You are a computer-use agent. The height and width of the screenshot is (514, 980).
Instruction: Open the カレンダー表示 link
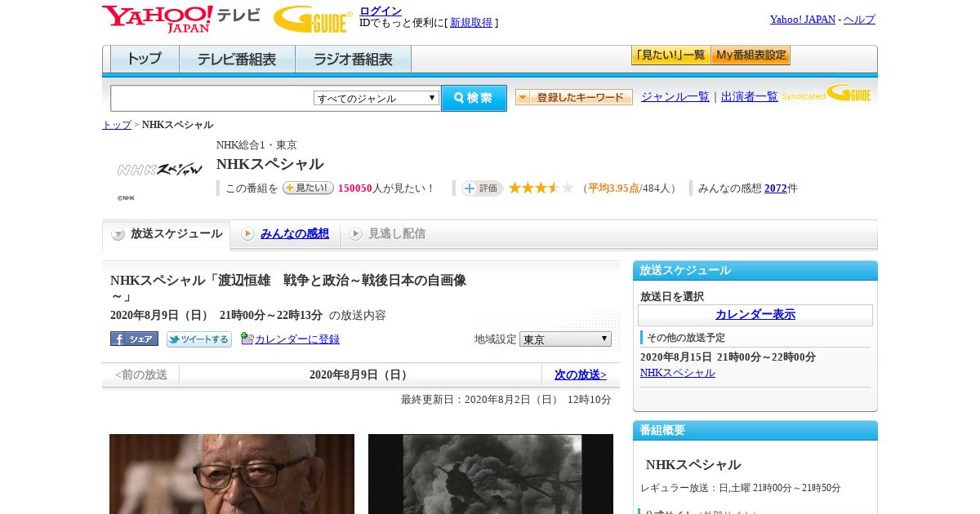[755, 315]
